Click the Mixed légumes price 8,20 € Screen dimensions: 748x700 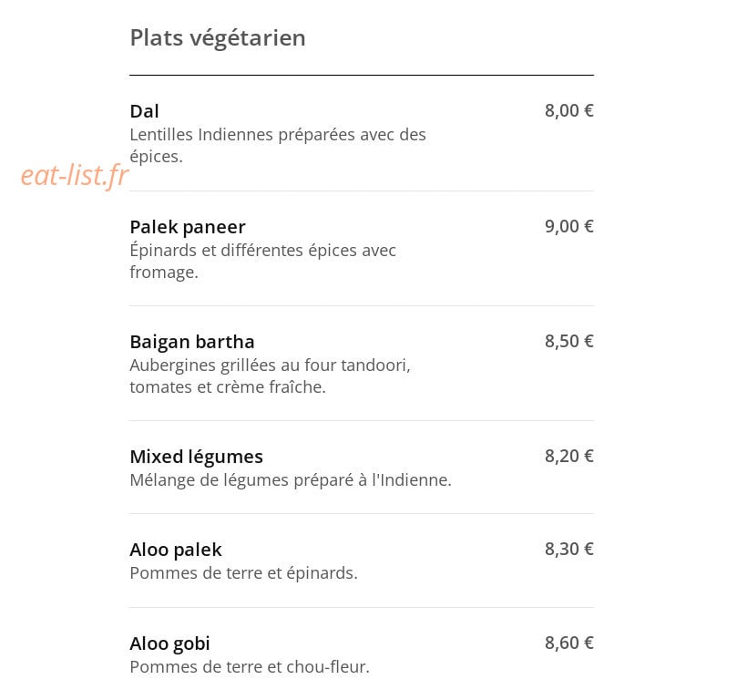click(x=569, y=456)
